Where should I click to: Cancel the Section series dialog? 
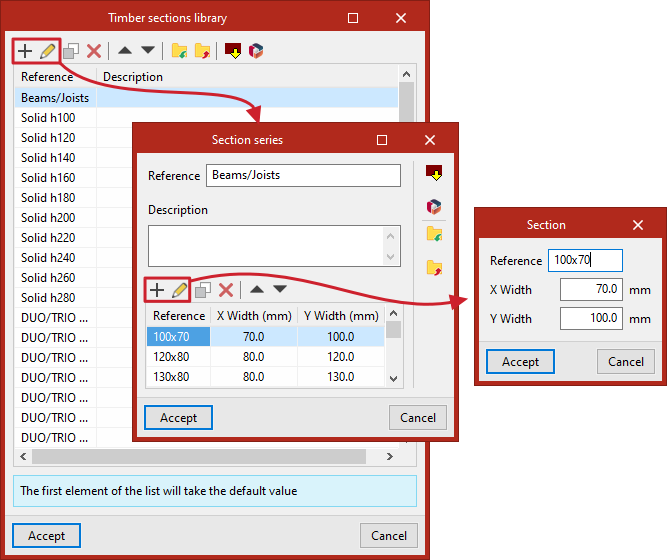coord(418,418)
